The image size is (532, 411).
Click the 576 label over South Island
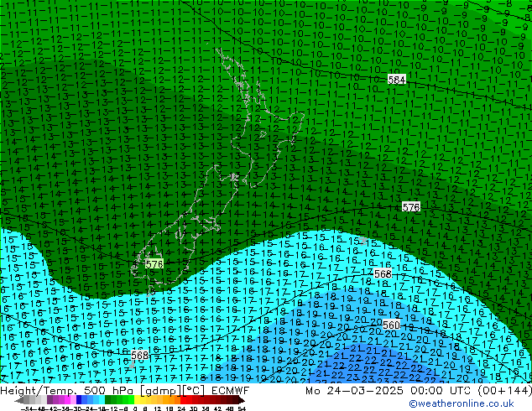point(154,264)
